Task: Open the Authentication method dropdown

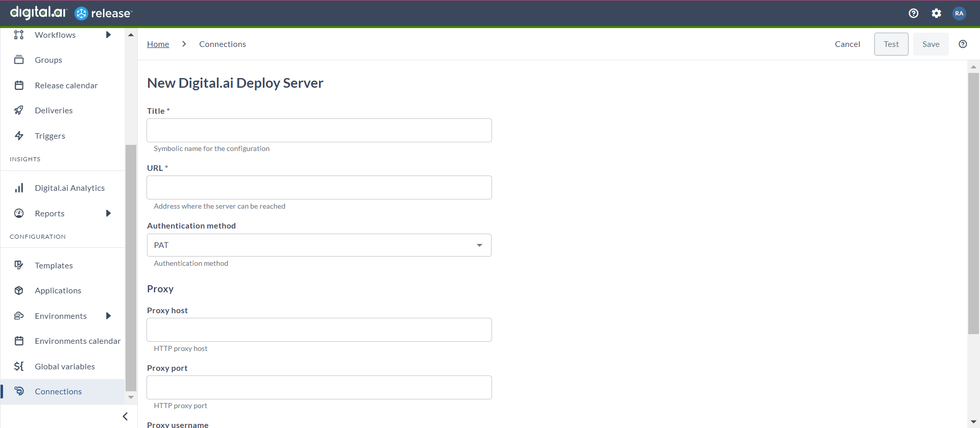Action: coord(319,245)
